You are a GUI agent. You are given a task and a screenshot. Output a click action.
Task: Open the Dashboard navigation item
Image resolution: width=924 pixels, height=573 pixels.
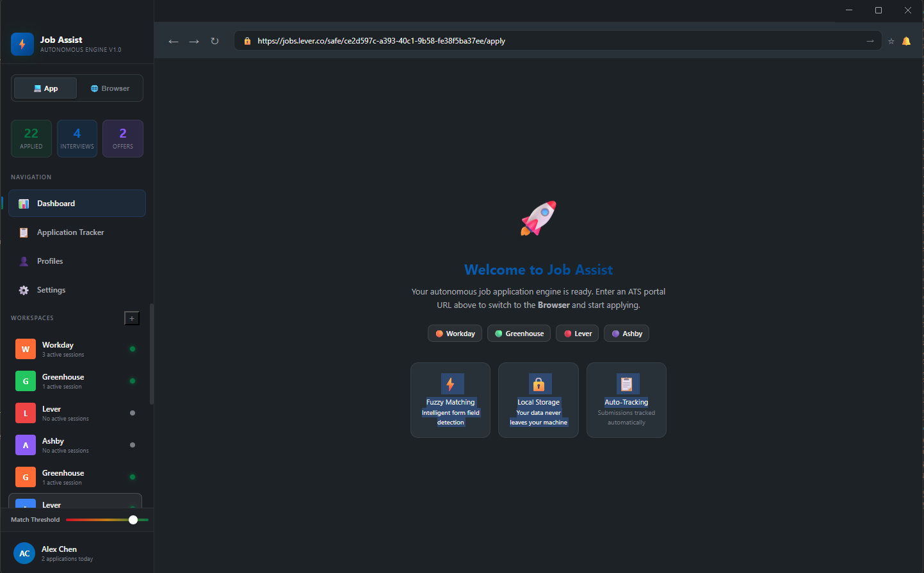click(x=77, y=204)
